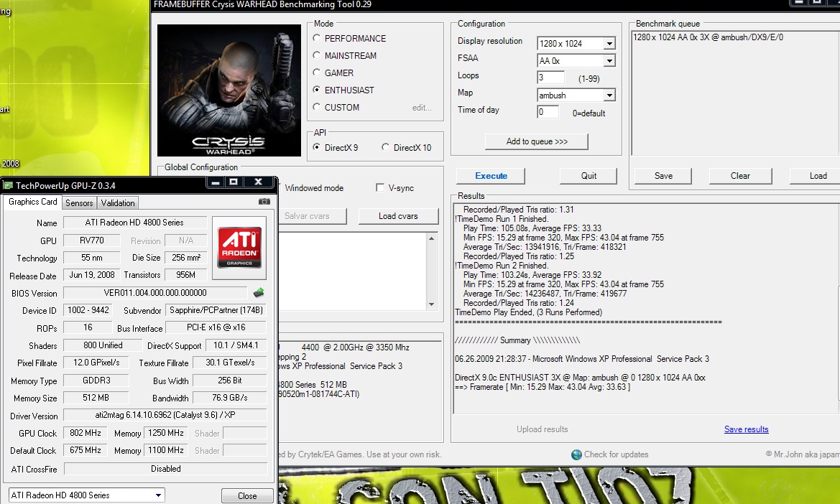The image size is (840, 504).
Task: Clear the benchmark queue
Action: tap(740, 175)
